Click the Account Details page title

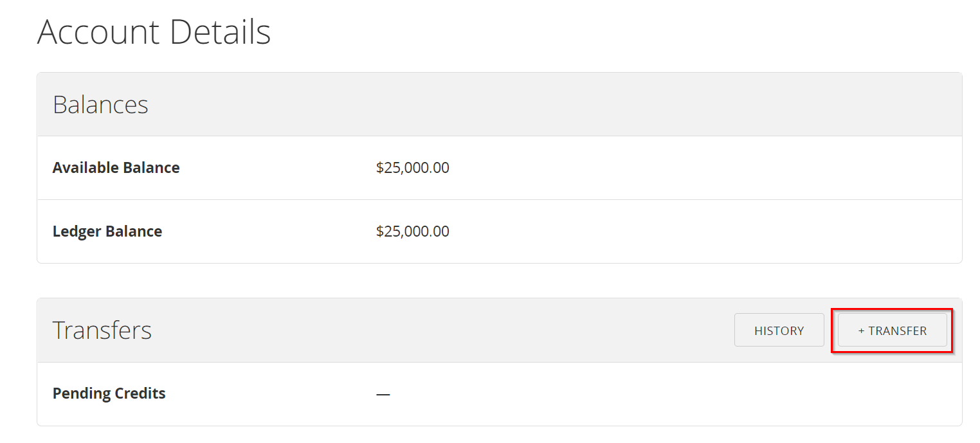[x=154, y=31]
